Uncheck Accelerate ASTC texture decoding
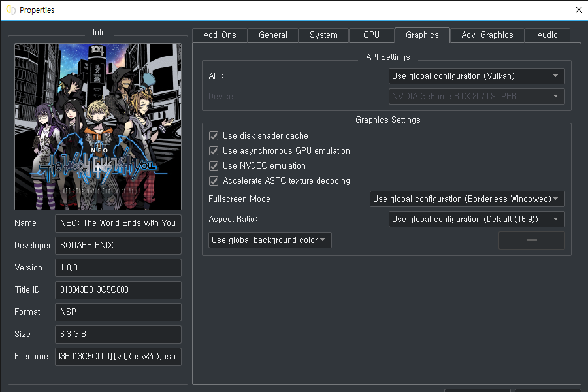Viewport: 588px width, 392px height. point(214,181)
